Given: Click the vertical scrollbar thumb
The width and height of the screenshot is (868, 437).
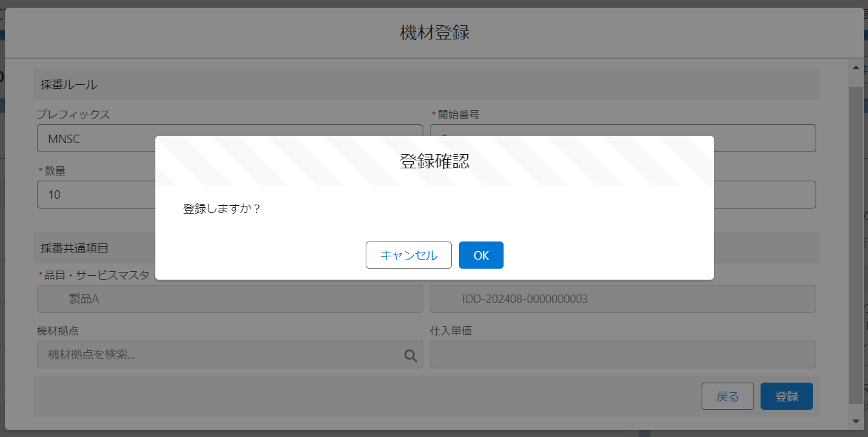Looking at the screenshot, I should 856,240.
